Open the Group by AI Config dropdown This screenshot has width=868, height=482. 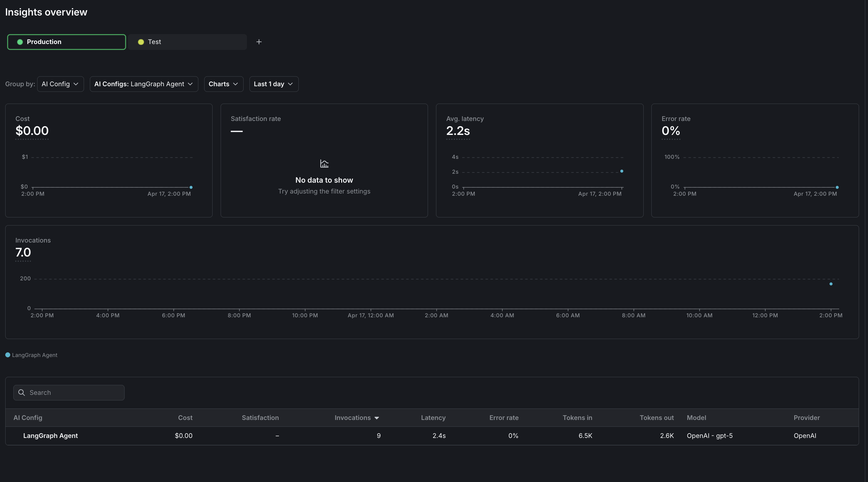[x=60, y=84]
